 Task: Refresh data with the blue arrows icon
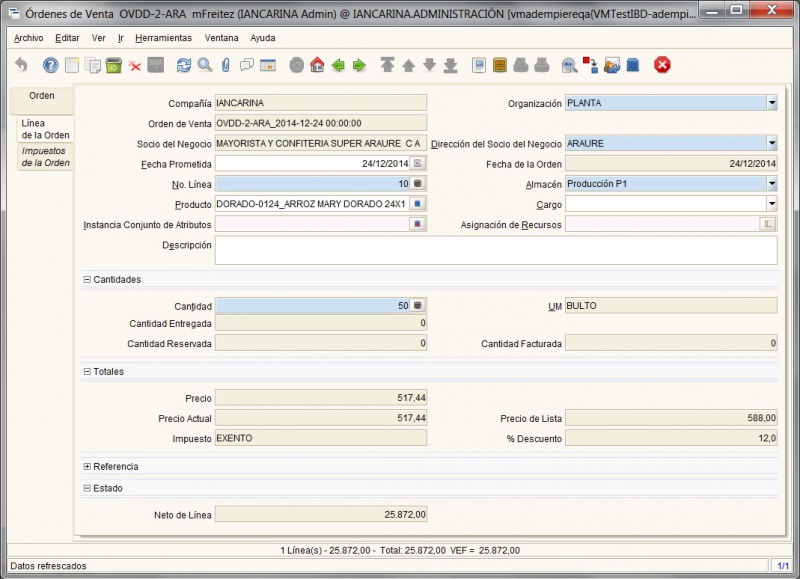click(x=184, y=65)
